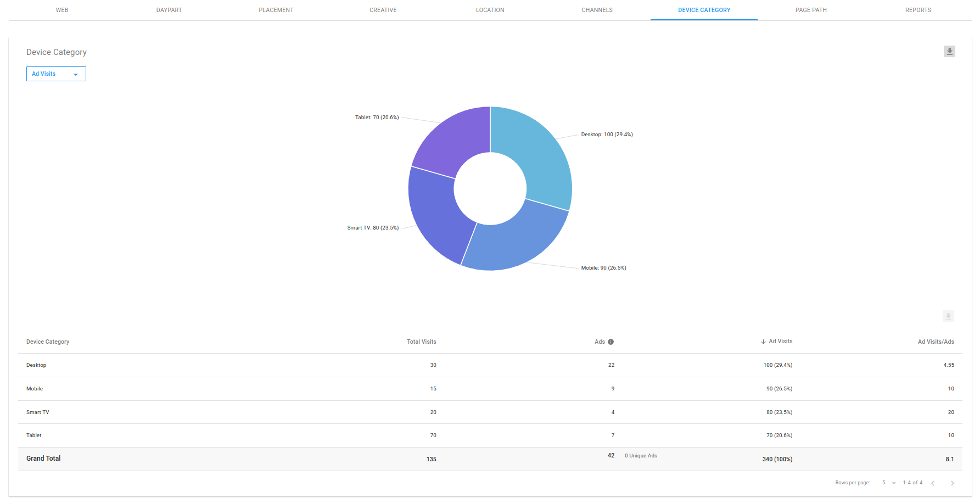Click the Ad Visits sort arrow
This screenshot has width=980, height=503.
tap(763, 342)
